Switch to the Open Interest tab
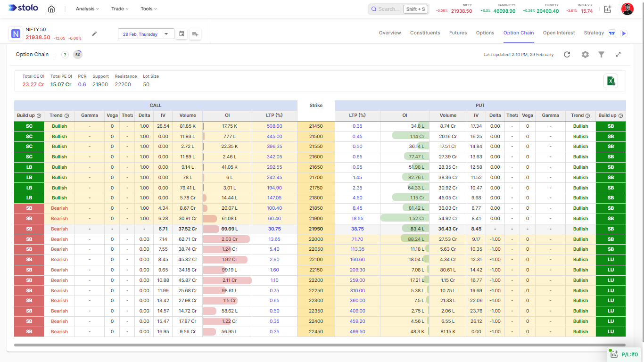This screenshot has height=362, width=644. [x=559, y=33]
